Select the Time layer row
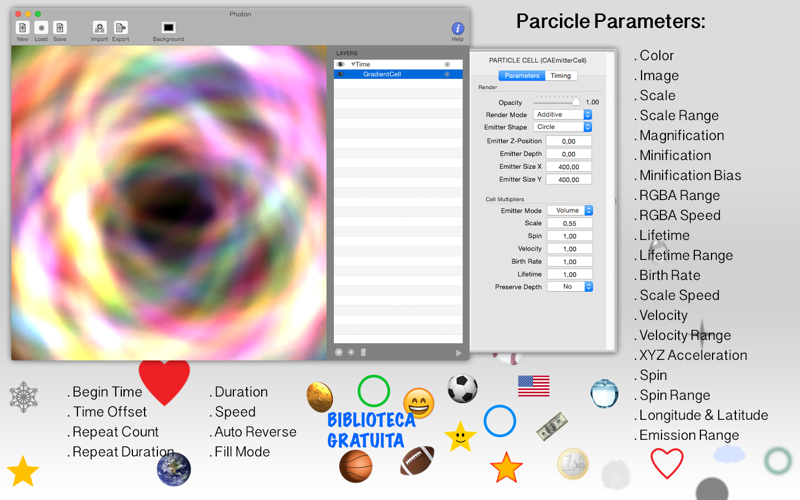The image size is (800, 500). pos(398,65)
